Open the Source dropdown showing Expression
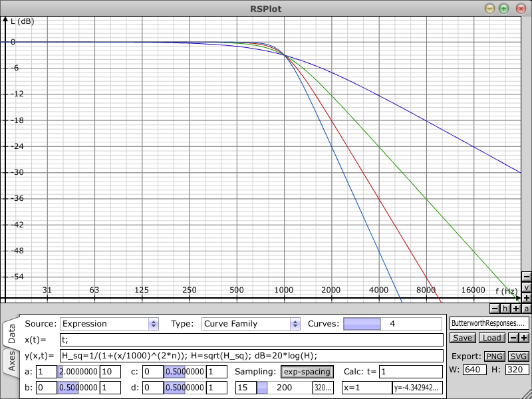 click(109, 324)
